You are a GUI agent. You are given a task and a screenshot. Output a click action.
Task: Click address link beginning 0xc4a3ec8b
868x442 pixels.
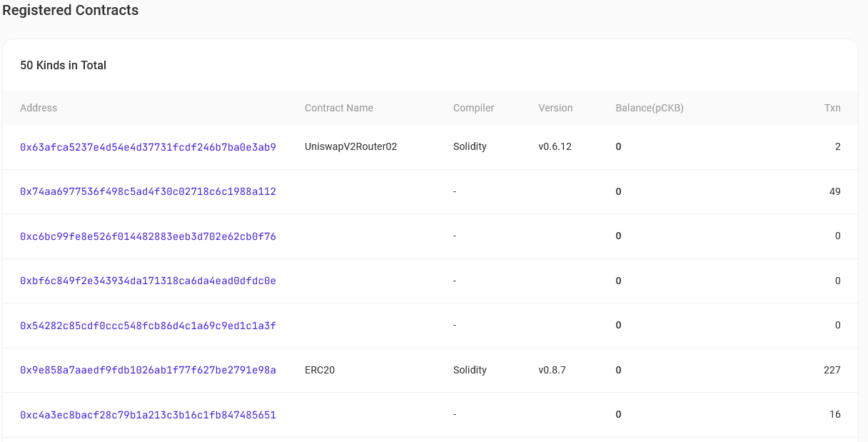(148, 415)
